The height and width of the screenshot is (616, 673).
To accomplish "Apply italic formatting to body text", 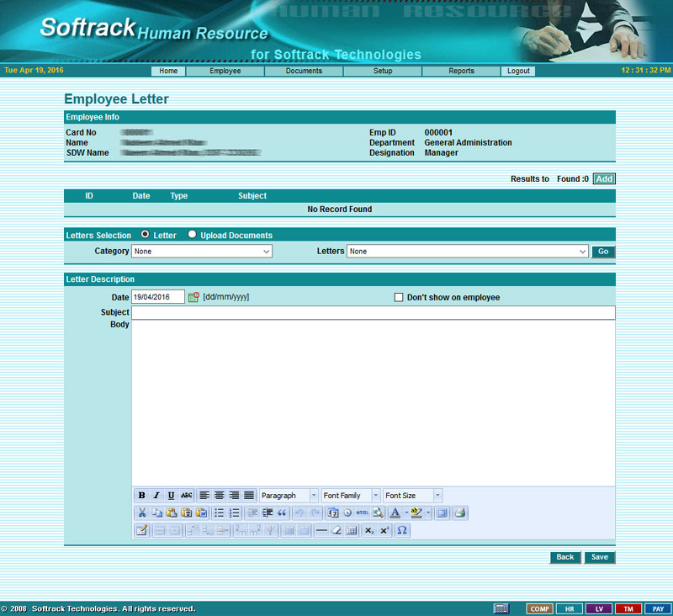I will point(156,496).
